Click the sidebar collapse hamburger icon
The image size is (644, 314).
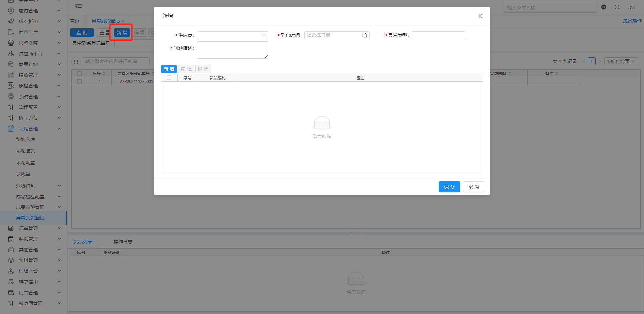point(78,7)
